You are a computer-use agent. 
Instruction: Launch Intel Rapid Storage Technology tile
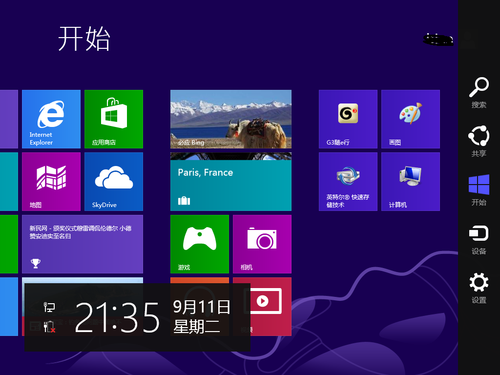click(x=348, y=182)
